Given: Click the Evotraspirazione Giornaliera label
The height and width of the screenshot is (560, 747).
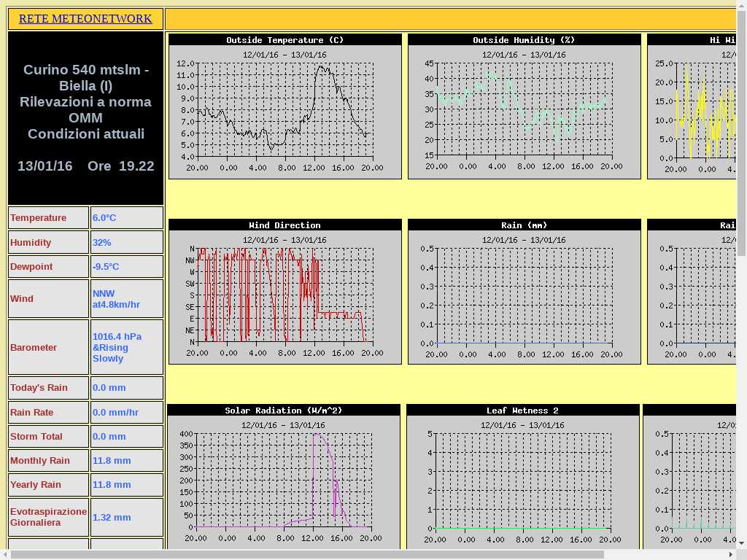Looking at the screenshot, I should click(48, 517).
